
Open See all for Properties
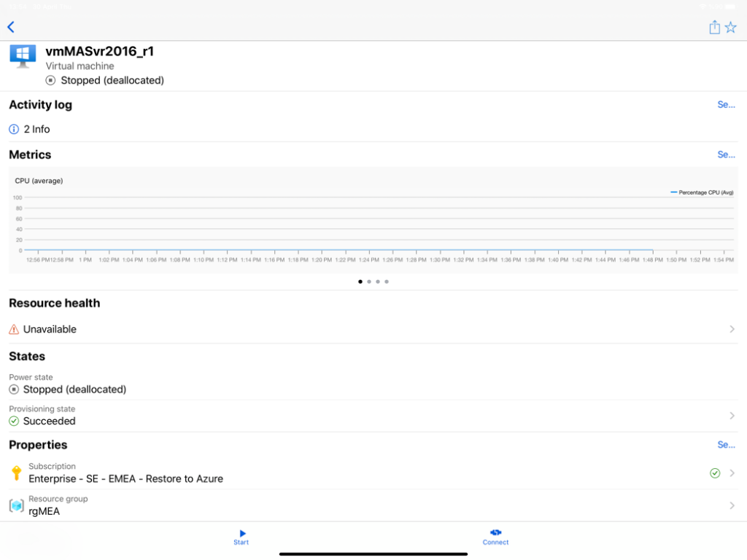(726, 445)
